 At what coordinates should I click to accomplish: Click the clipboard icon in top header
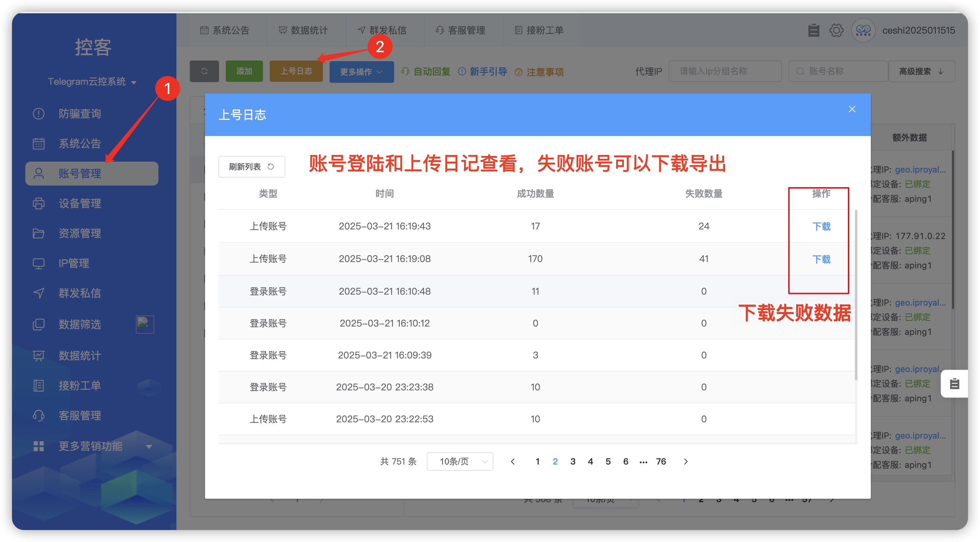tap(813, 30)
